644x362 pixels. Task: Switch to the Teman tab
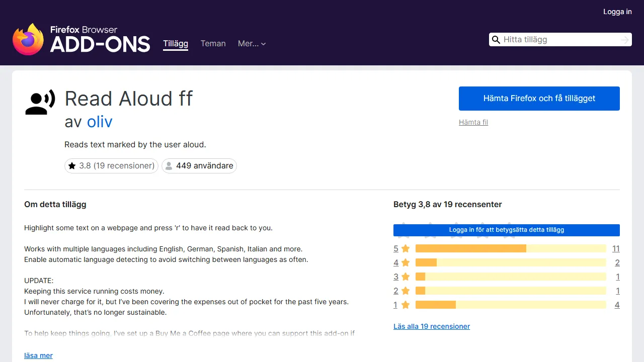pos(213,44)
